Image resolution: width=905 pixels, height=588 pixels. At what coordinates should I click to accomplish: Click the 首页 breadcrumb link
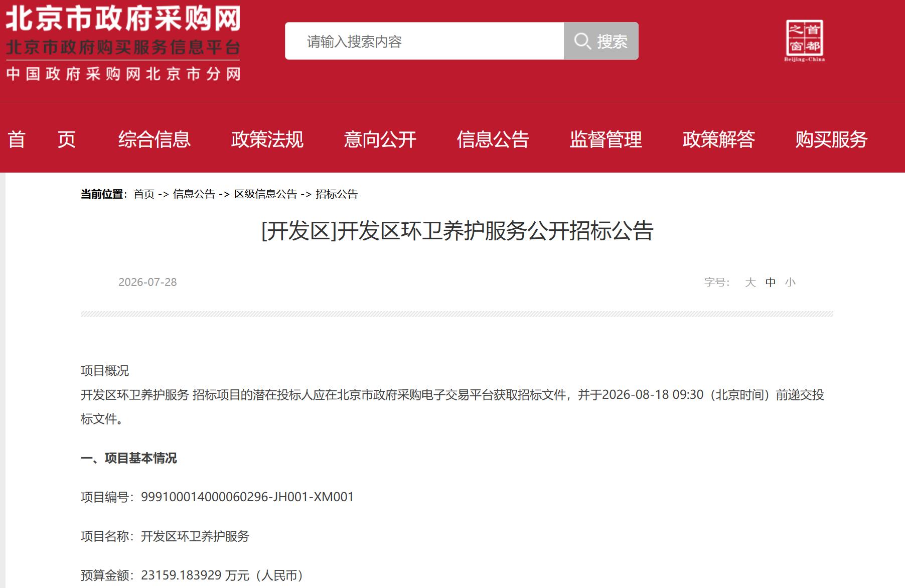pyautogui.click(x=144, y=194)
